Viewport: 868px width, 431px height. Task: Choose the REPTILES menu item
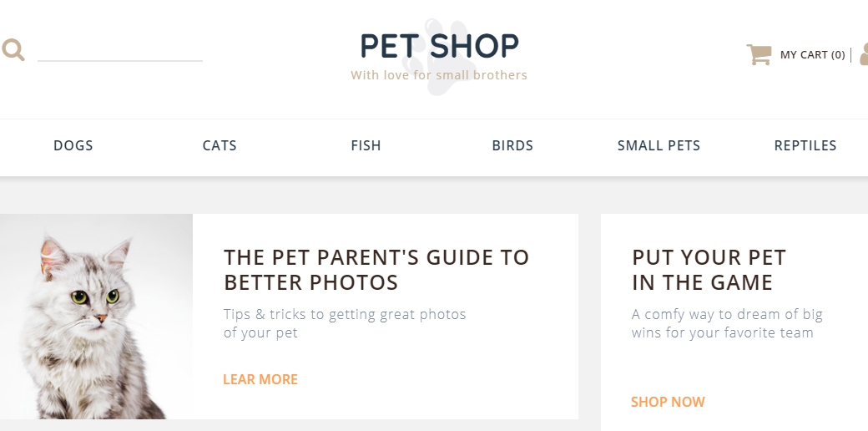click(x=805, y=145)
